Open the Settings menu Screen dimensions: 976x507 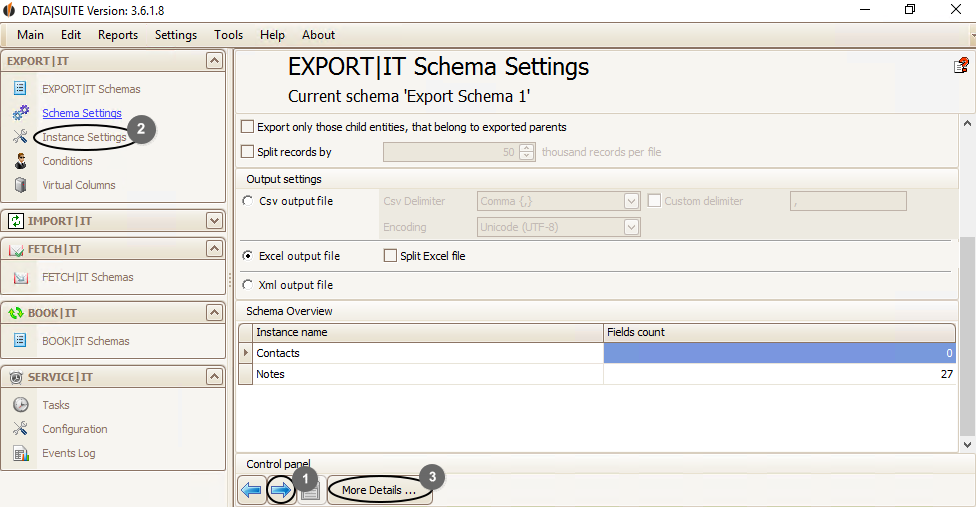click(x=176, y=35)
